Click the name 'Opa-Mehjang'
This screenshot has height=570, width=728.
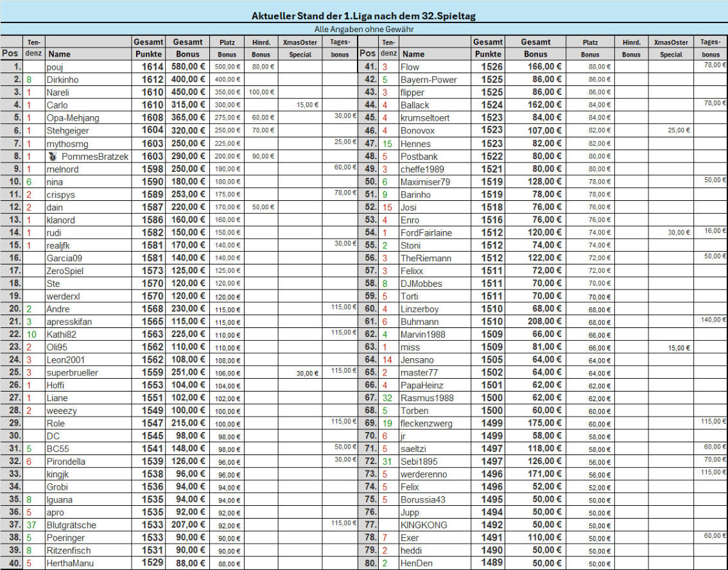tap(73, 118)
